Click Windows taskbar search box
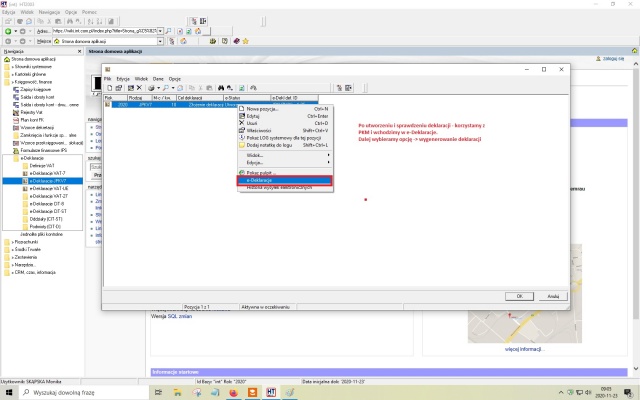This screenshot has height=400, width=640. (84, 393)
